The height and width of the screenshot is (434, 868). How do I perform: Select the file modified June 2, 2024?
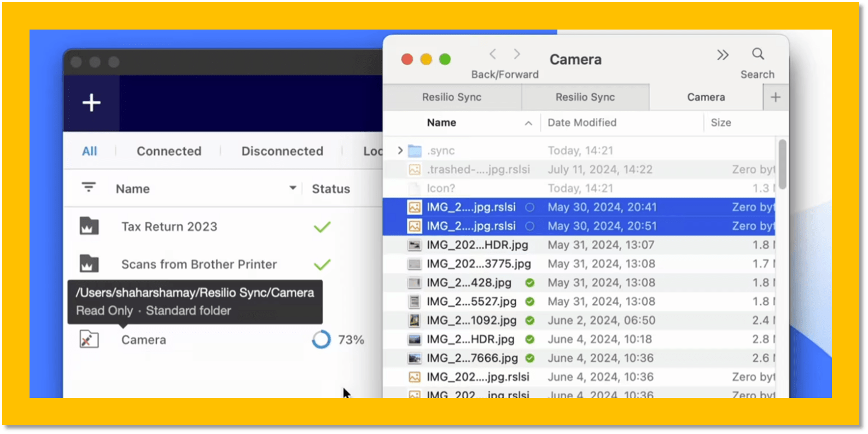click(x=471, y=320)
